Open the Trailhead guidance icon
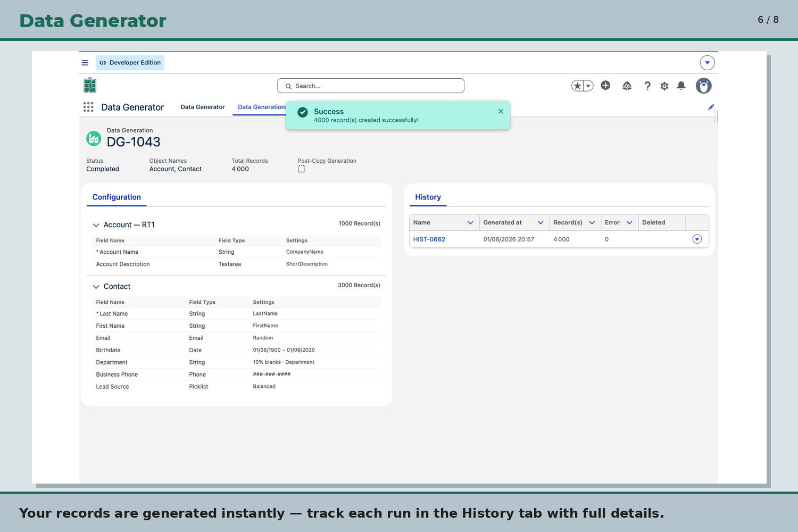Viewport: 798px width, 532px height. [x=627, y=86]
